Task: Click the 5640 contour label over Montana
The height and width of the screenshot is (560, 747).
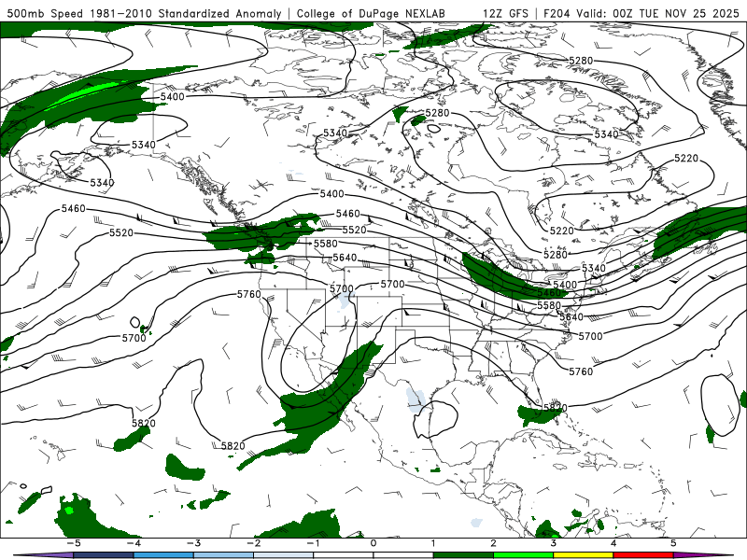Action: [345, 258]
